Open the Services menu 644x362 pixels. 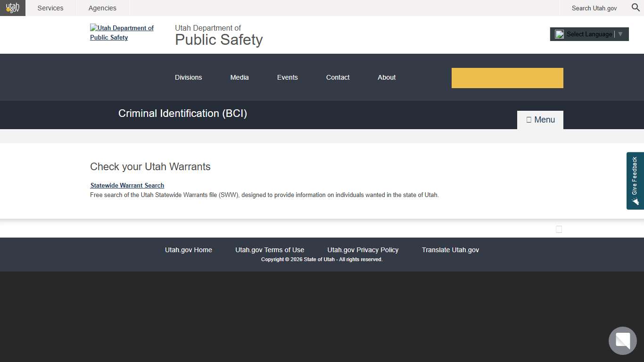(50, 8)
